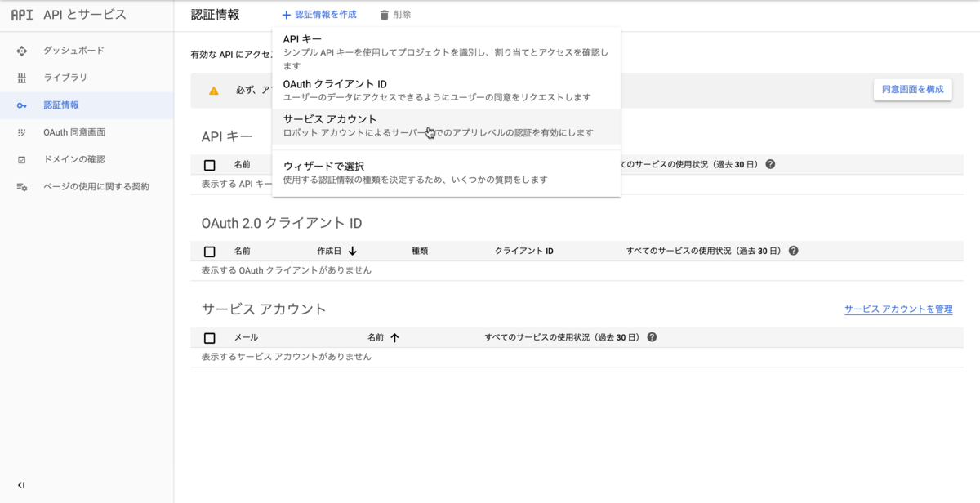Choose API キー from the create menu
980x503 pixels.
(446, 51)
